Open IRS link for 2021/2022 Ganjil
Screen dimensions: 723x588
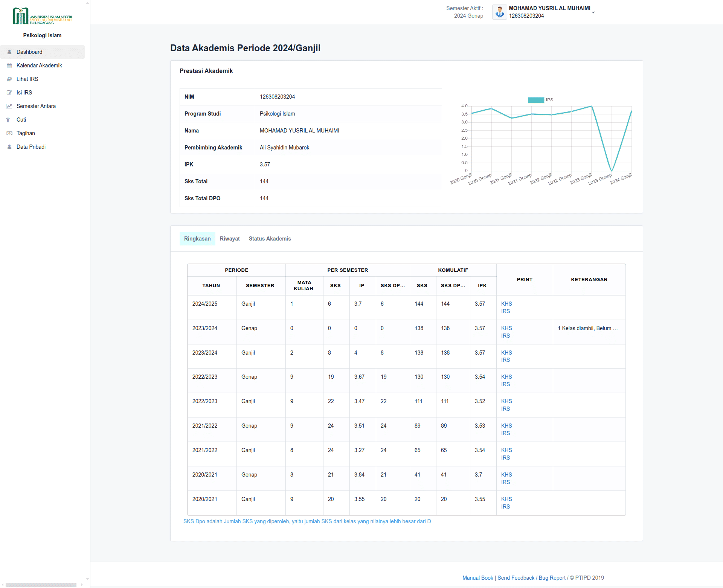click(x=505, y=458)
